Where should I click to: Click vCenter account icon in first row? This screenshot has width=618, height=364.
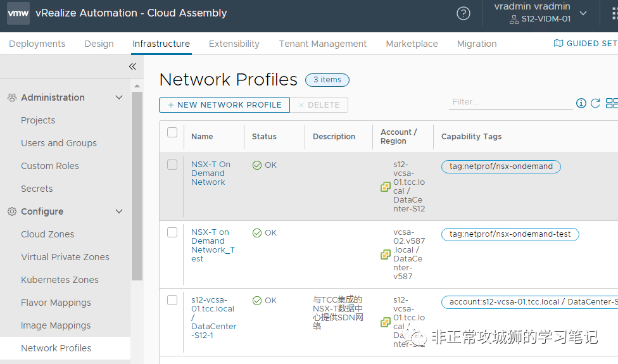point(386,187)
